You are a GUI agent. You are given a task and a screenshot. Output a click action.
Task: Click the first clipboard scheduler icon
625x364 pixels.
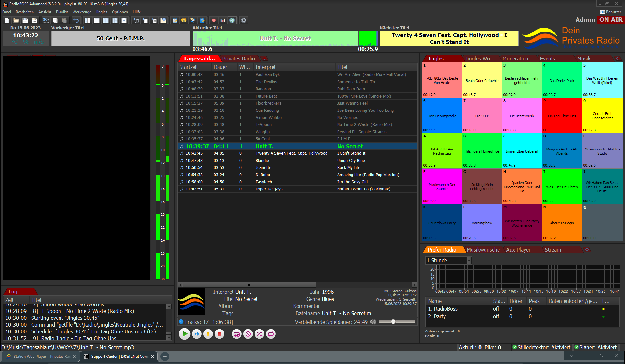pyautogui.click(x=175, y=20)
